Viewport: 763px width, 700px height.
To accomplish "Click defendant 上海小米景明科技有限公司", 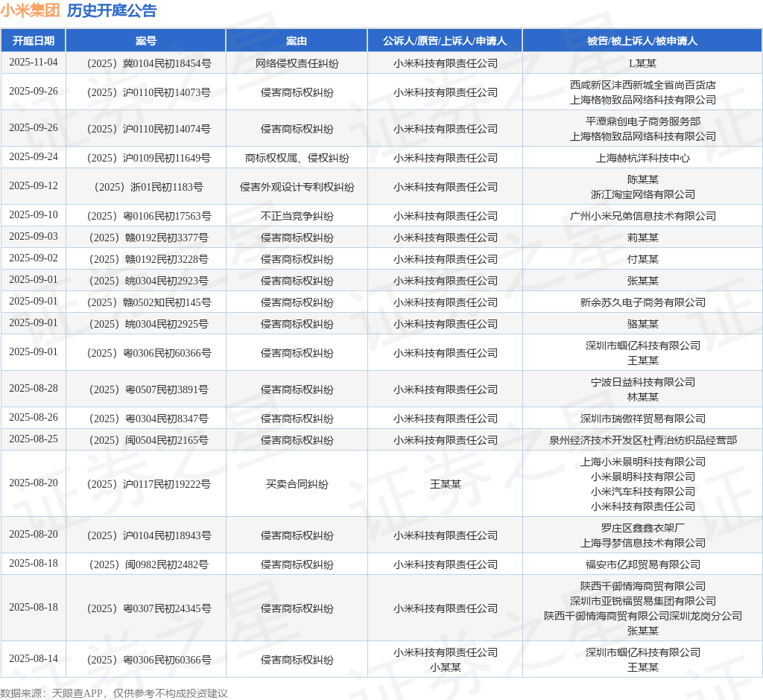I will (643, 462).
